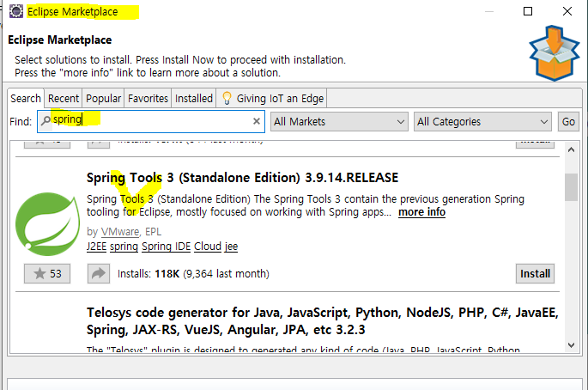Click the jee tag link
The width and height of the screenshot is (588, 390).
[x=231, y=247]
